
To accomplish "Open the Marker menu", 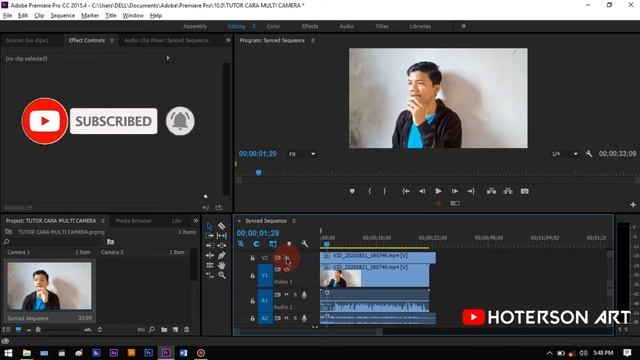I will pos(90,16).
